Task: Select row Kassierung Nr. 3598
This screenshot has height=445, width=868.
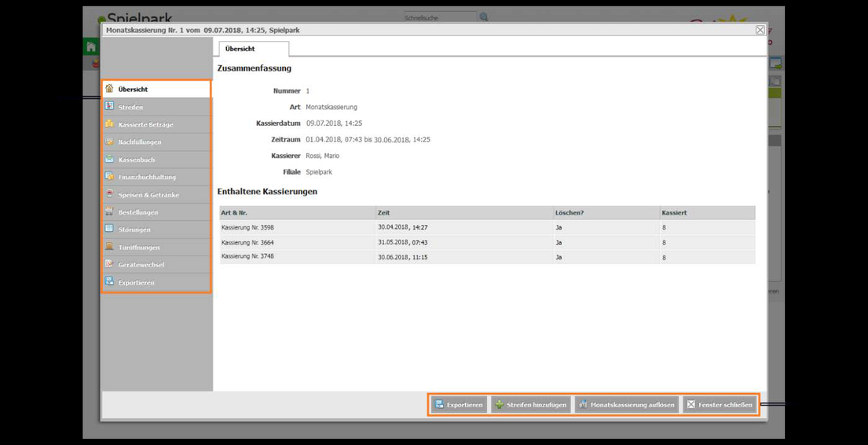Action: click(487, 227)
